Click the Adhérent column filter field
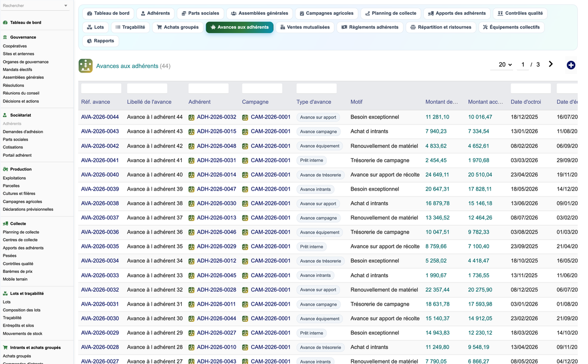 point(208,88)
